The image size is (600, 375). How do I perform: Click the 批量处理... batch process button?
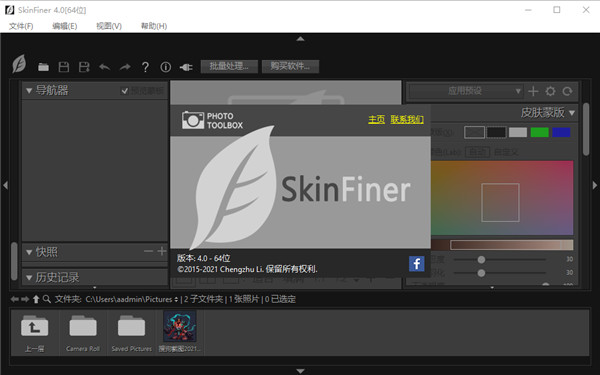(x=229, y=66)
